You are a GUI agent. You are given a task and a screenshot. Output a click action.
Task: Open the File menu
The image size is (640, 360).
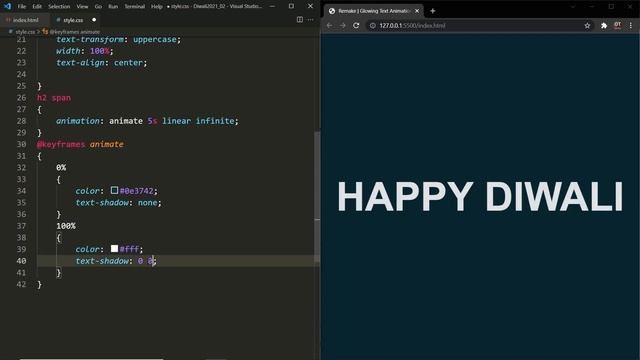(x=22, y=7)
